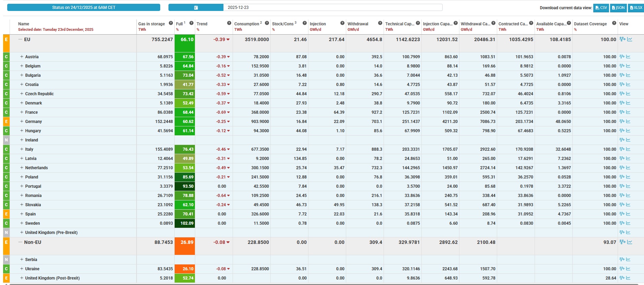
Task: Click the Consumption column header
Action: [x=246, y=24]
